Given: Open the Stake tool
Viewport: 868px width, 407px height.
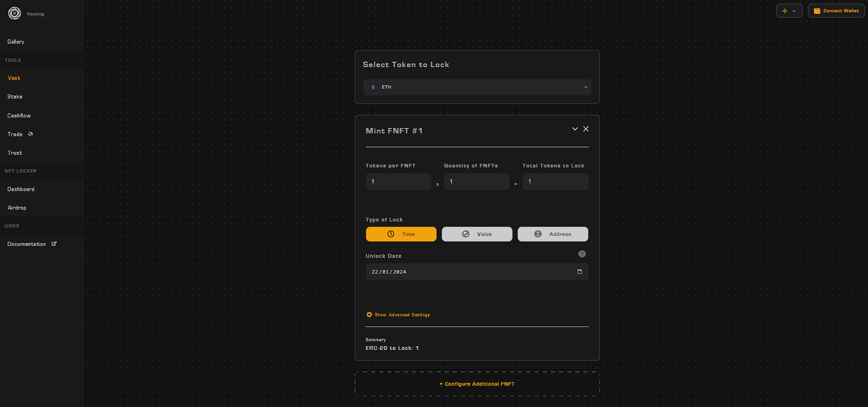Looking at the screenshot, I should coord(15,96).
